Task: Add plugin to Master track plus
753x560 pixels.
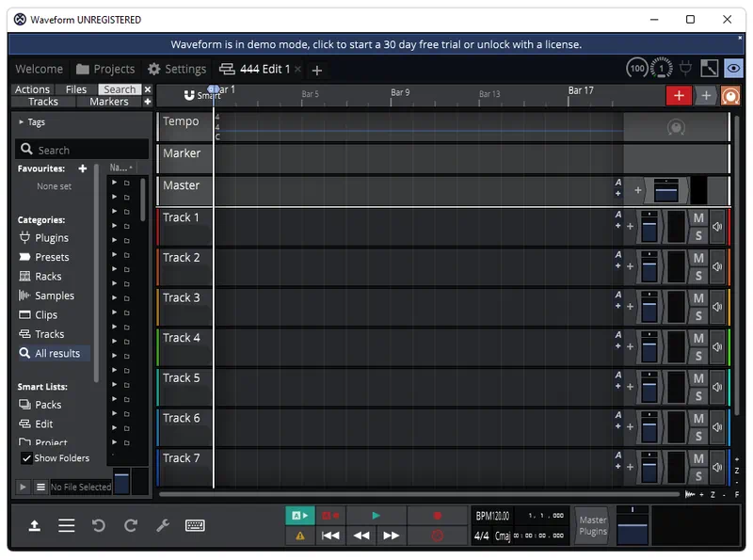Action: point(638,191)
